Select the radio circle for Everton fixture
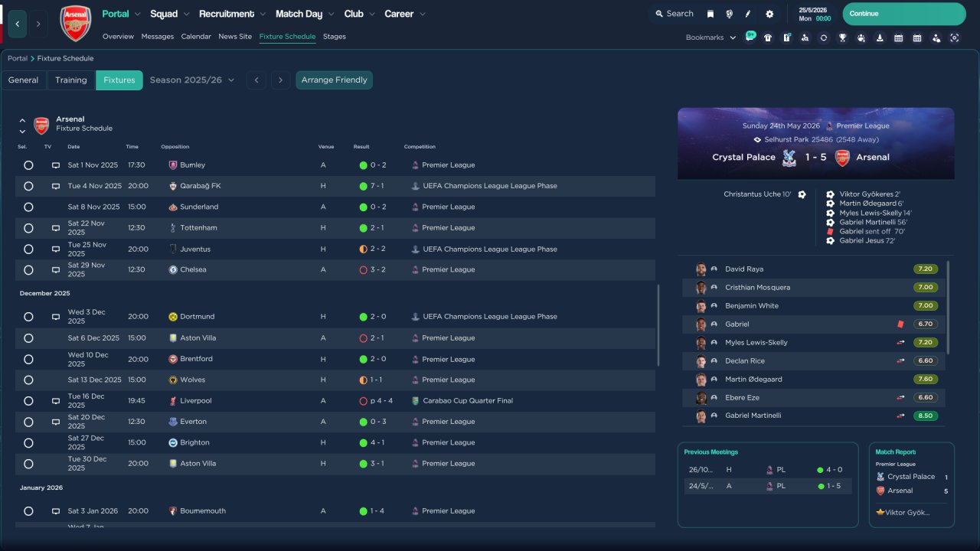Viewport: 980px width, 551px height. coord(28,422)
